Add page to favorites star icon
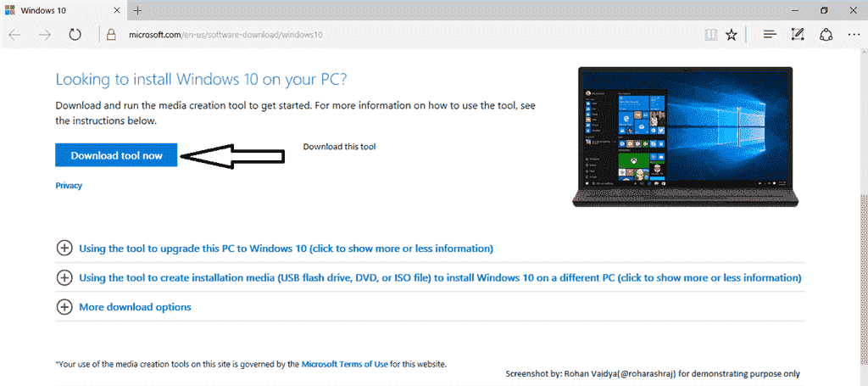 pyautogui.click(x=732, y=35)
